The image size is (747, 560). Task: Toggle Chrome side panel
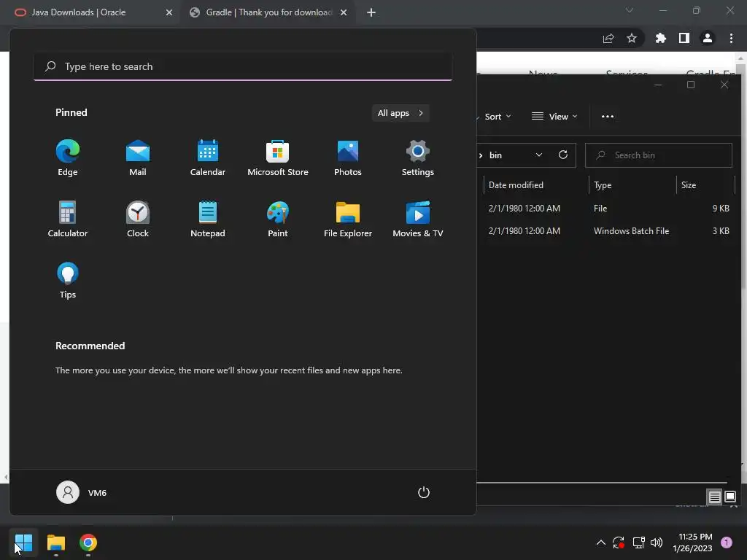click(x=684, y=38)
